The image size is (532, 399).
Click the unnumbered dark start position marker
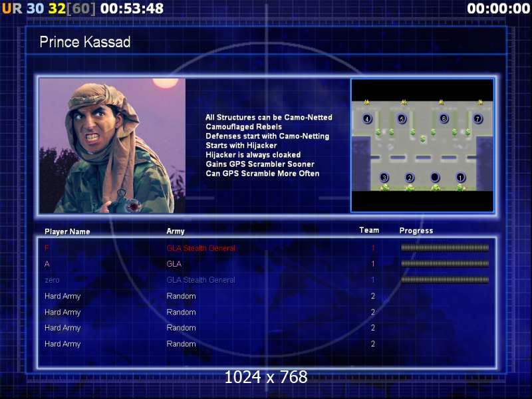[435, 177]
